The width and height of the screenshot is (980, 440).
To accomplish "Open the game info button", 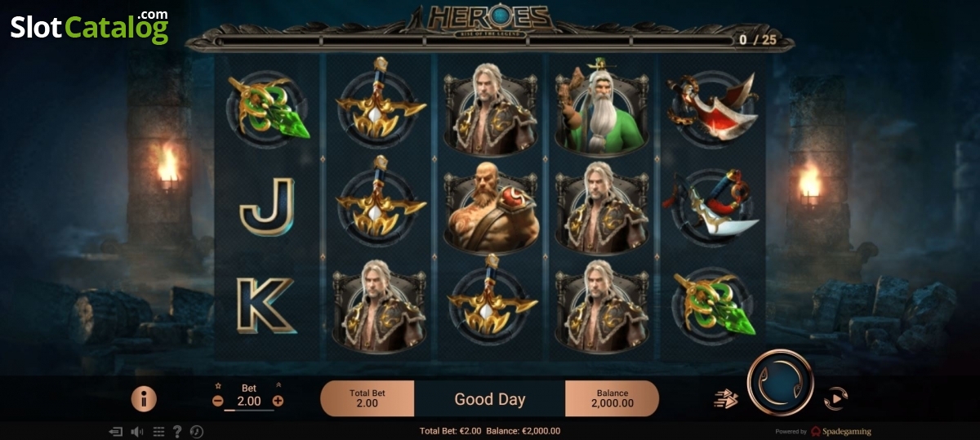I will [x=144, y=398].
